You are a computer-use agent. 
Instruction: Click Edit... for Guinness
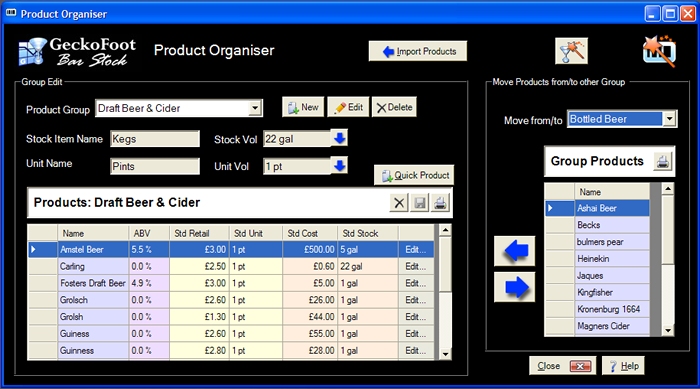[x=416, y=351]
